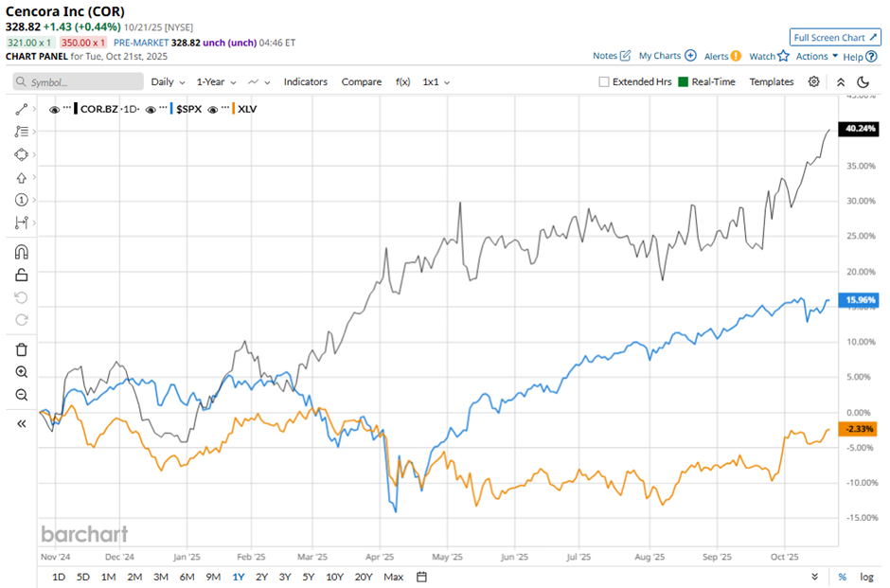Open the Actions dropdown menu
This screenshot has width=890, height=588.
coord(817,57)
